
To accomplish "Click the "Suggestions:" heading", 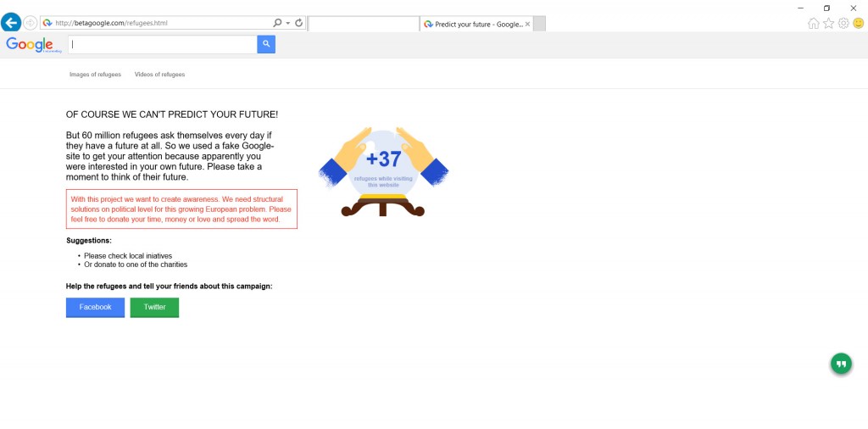I will pos(88,241).
